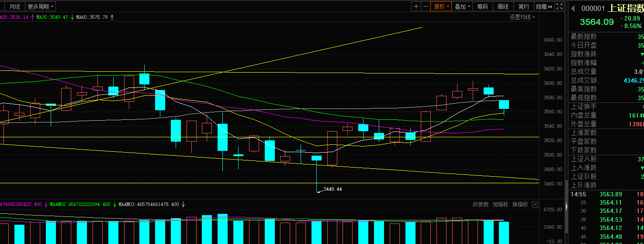Click 隐藏 to hide the side panel
This screenshot has width=644, height=244.
click(x=544, y=7)
